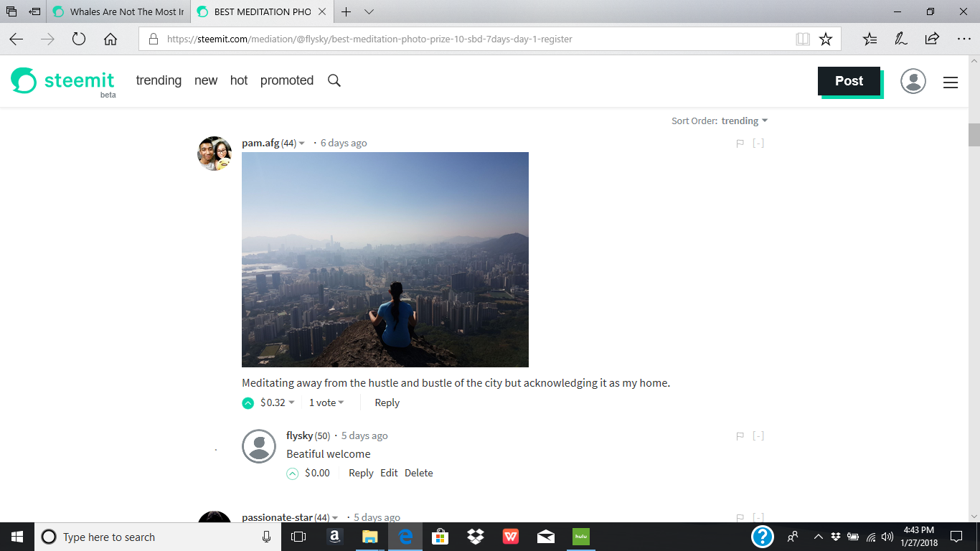Open the Mail app on the taskbar
Screen dimensions: 980x551
545,537
